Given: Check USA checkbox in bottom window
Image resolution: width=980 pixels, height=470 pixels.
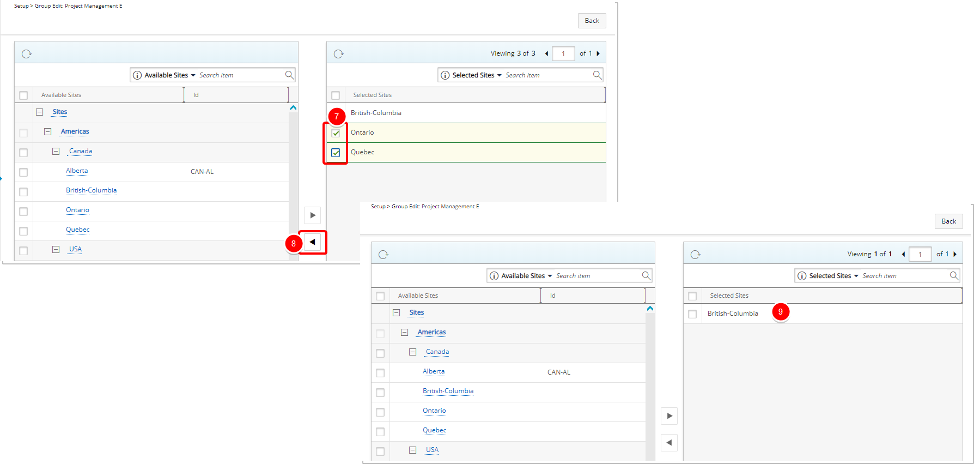Looking at the screenshot, I should [x=380, y=451].
